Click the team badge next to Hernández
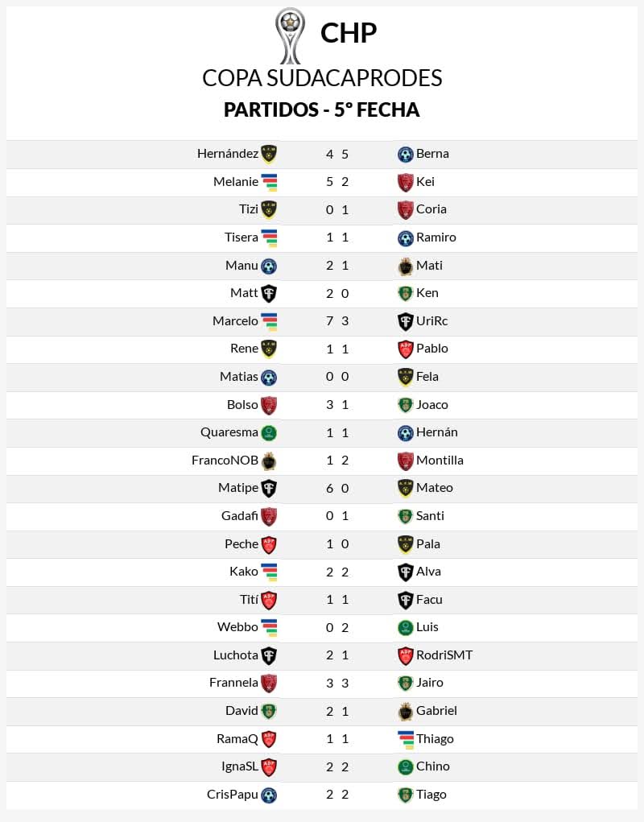The width and height of the screenshot is (644, 822). click(269, 154)
